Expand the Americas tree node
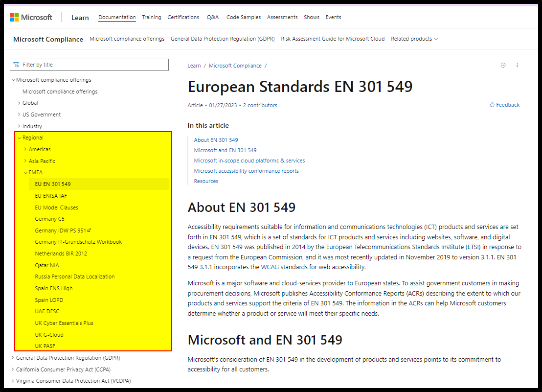 pos(37,149)
